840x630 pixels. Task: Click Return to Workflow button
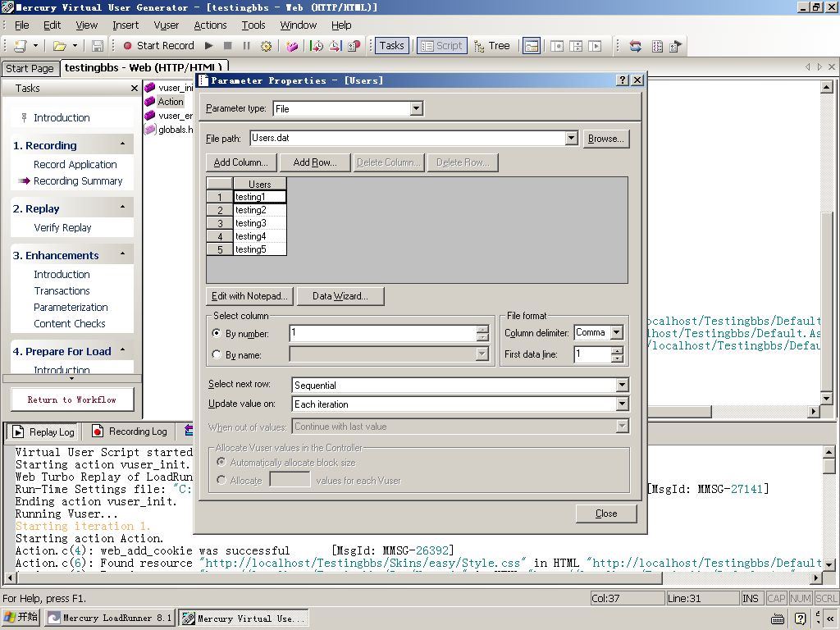[72, 399]
